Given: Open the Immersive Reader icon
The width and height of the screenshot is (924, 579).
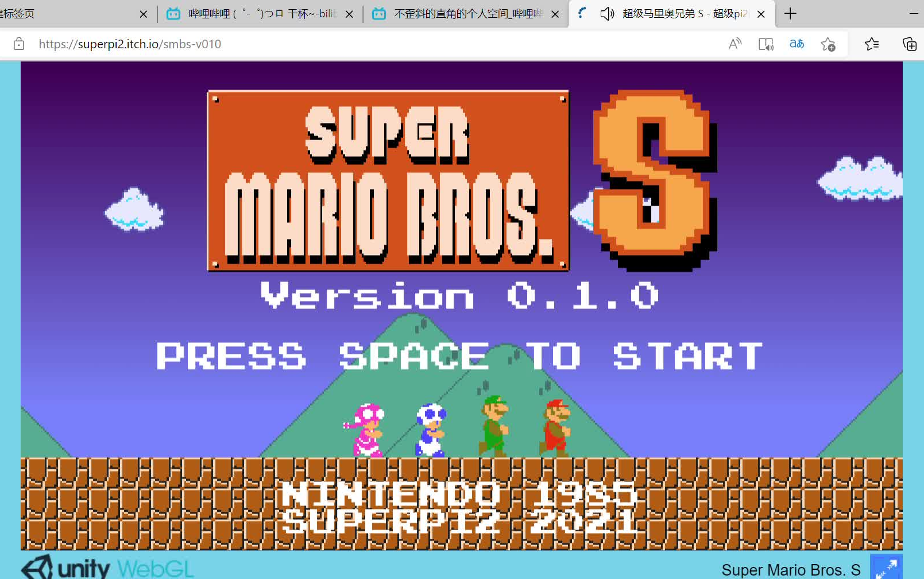Looking at the screenshot, I should click(766, 44).
